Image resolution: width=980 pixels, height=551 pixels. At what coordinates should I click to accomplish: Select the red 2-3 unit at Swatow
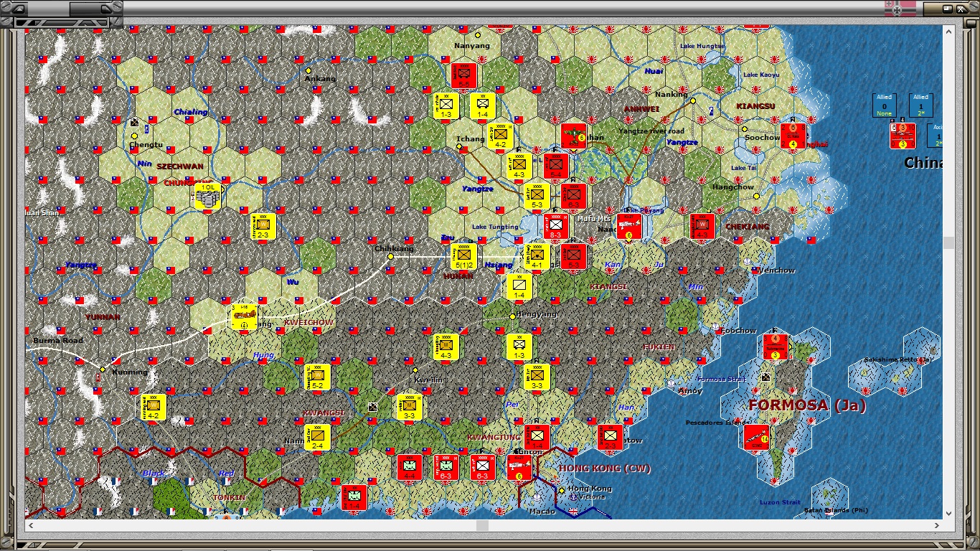click(611, 437)
